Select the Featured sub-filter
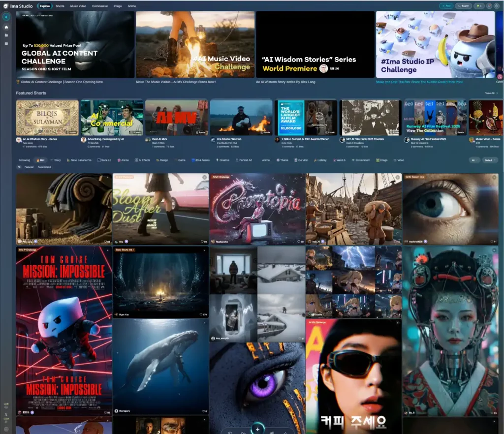This screenshot has height=434, width=504. click(x=29, y=167)
